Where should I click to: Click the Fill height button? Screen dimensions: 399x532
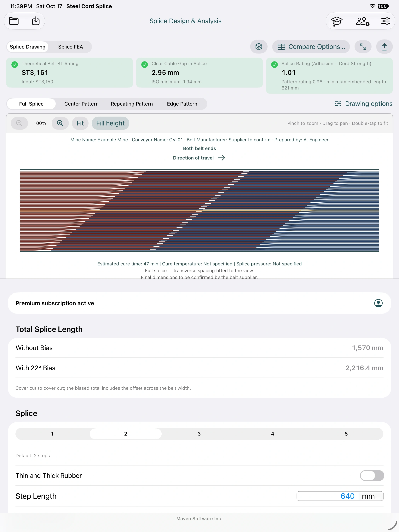(x=110, y=123)
